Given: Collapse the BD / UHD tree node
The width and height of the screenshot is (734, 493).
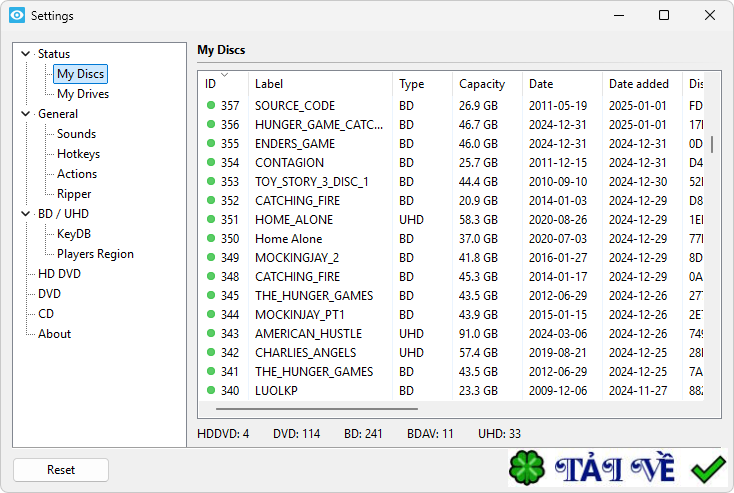Looking at the screenshot, I should coord(26,214).
